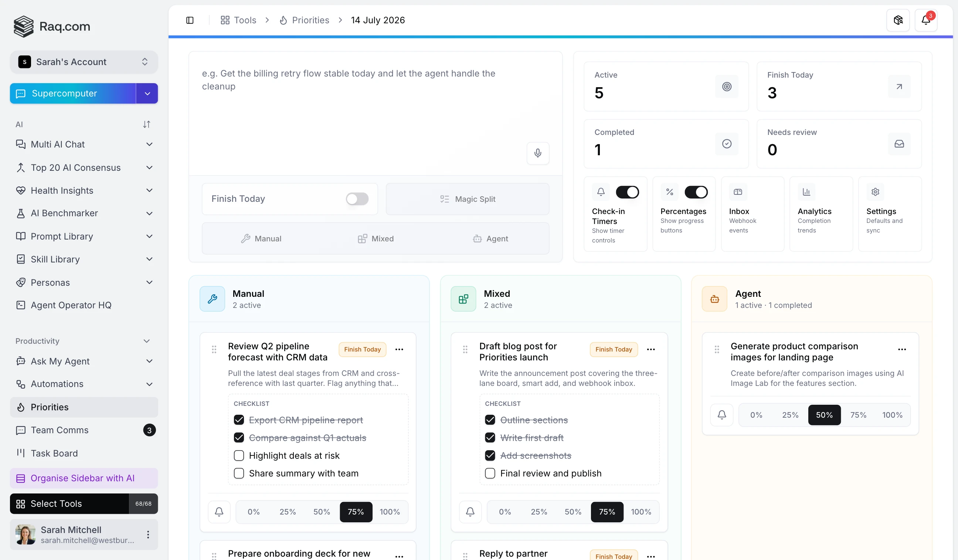Check Final review and publish
This screenshot has height=560, width=958.
490,473
